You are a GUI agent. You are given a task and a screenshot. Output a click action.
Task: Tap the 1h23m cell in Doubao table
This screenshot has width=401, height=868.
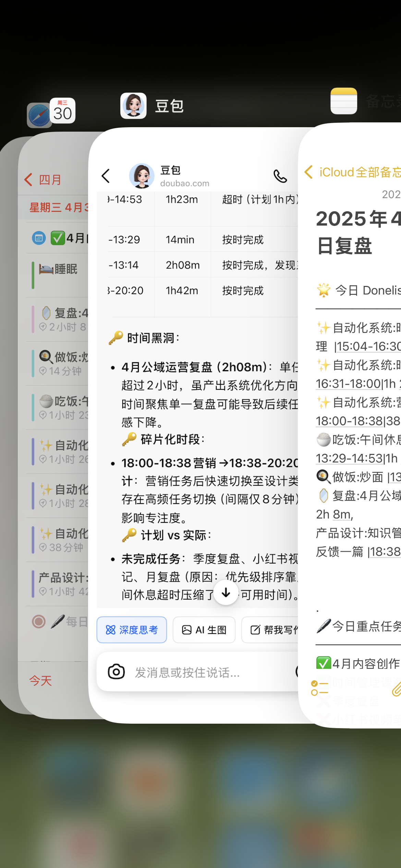click(182, 200)
